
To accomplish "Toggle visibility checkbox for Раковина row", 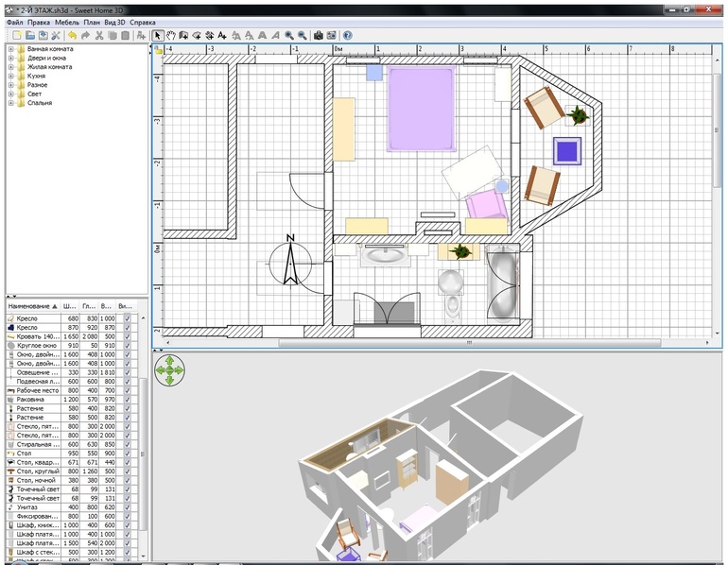I will pyautogui.click(x=126, y=400).
